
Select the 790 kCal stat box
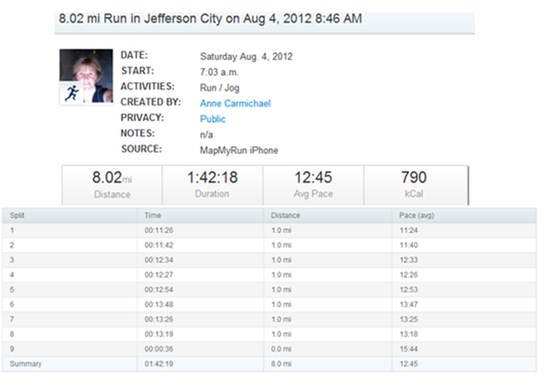click(x=414, y=185)
